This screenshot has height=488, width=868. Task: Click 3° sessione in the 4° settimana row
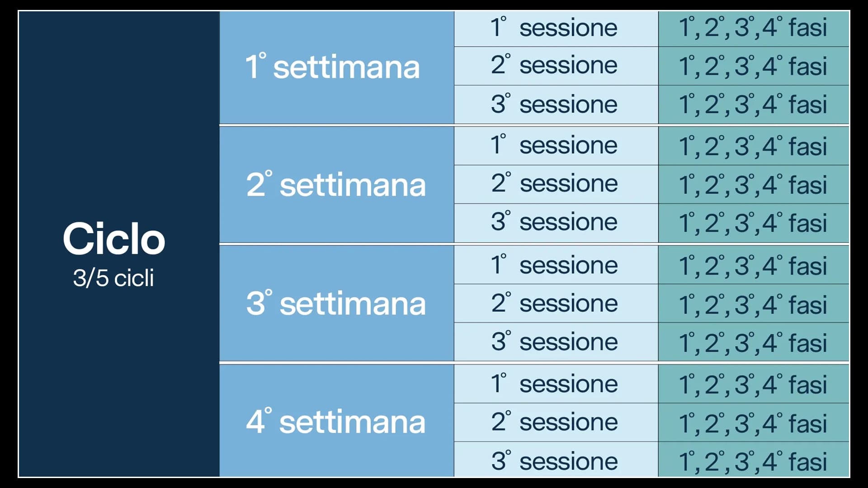click(555, 461)
